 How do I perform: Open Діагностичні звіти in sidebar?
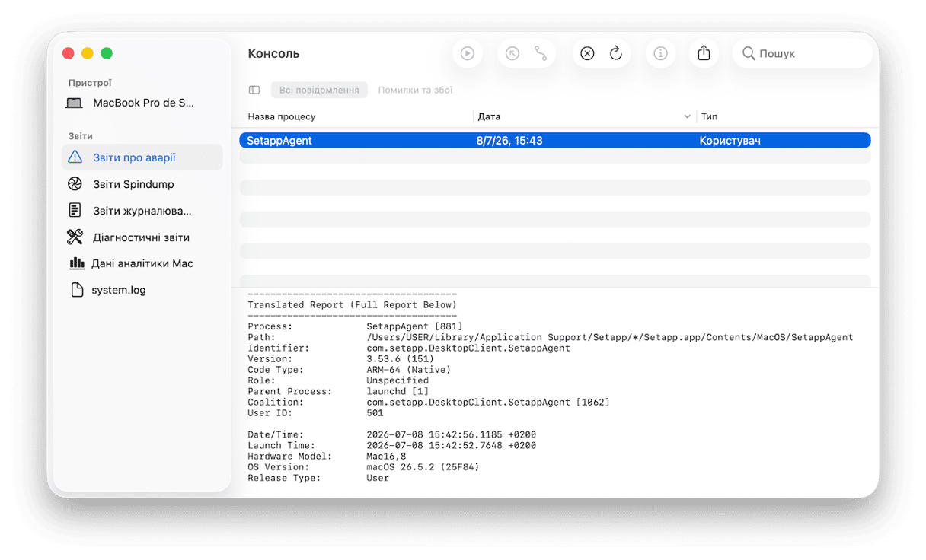tap(141, 237)
